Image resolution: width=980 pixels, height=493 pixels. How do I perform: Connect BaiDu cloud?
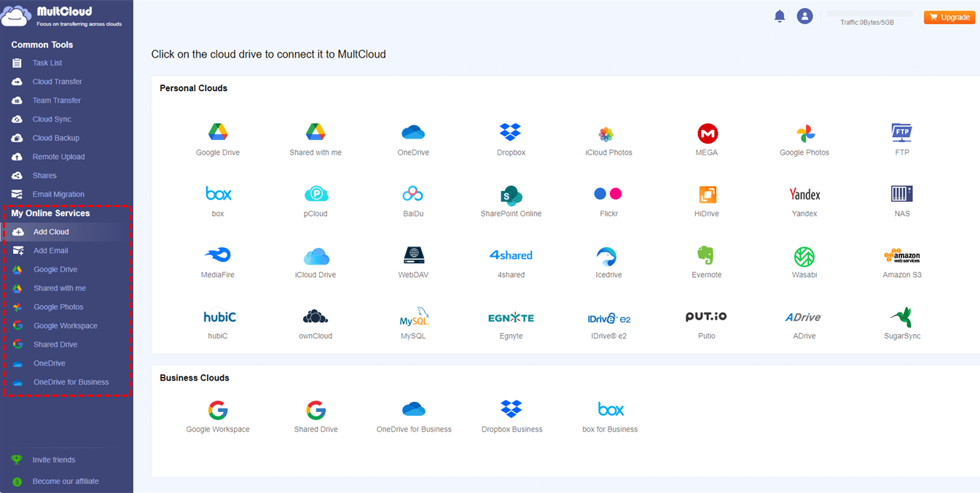413,201
